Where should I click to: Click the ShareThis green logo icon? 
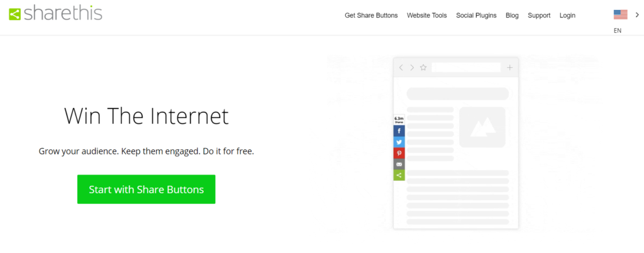[15, 14]
